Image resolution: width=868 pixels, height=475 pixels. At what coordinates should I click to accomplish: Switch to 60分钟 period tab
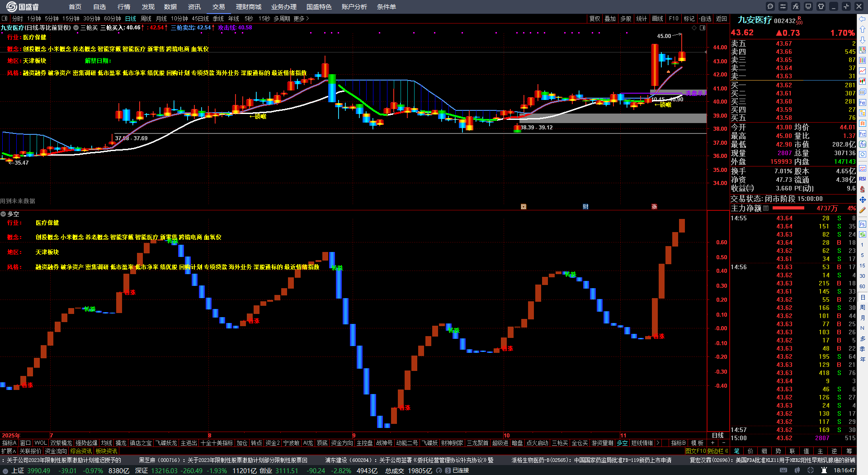click(113, 19)
